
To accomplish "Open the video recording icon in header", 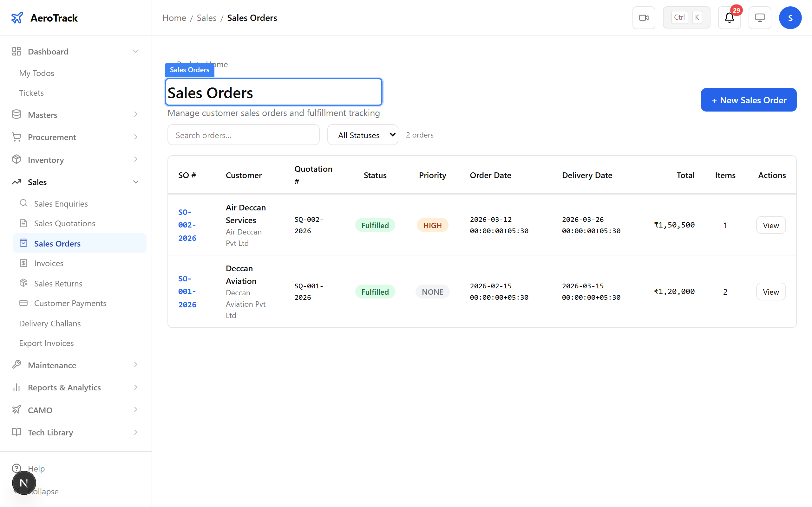I will (644, 17).
